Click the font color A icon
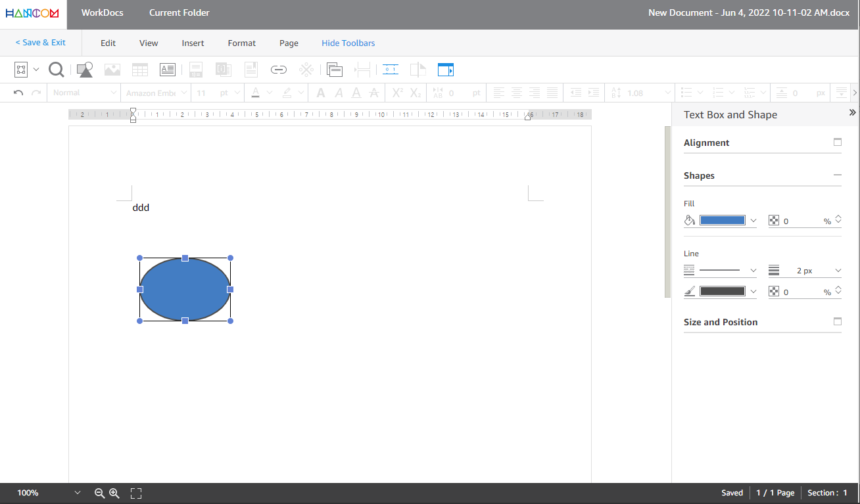The image size is (860, 504). [256, 93]
